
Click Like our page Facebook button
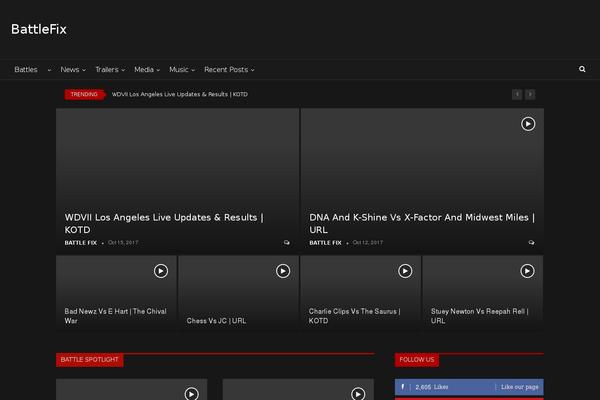pyautogui.click(x=520, y=387)
